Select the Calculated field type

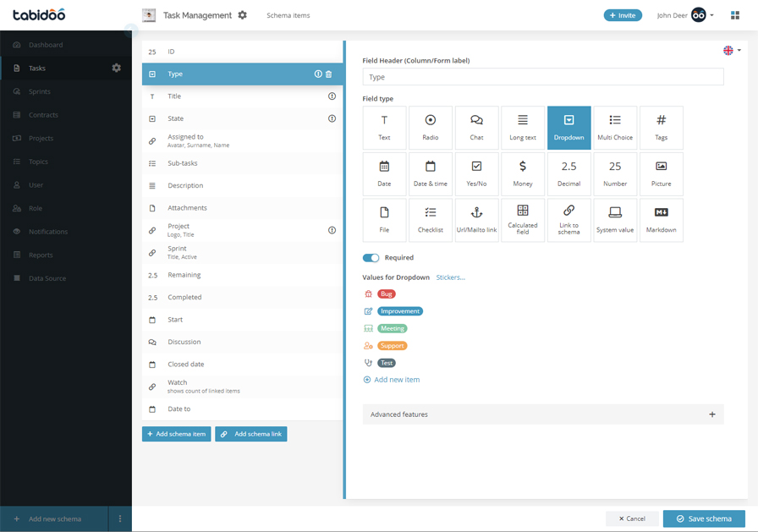pos(523,221)
